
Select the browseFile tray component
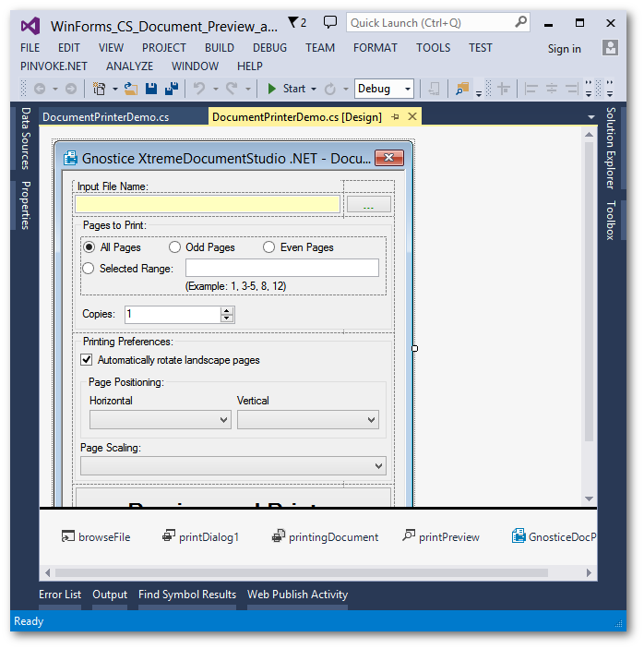tap(96, 536)
